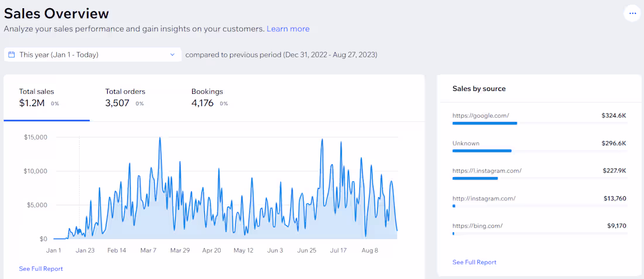
Task: Open See Full Report under Sales by source
Action: [x=474, y=262]
